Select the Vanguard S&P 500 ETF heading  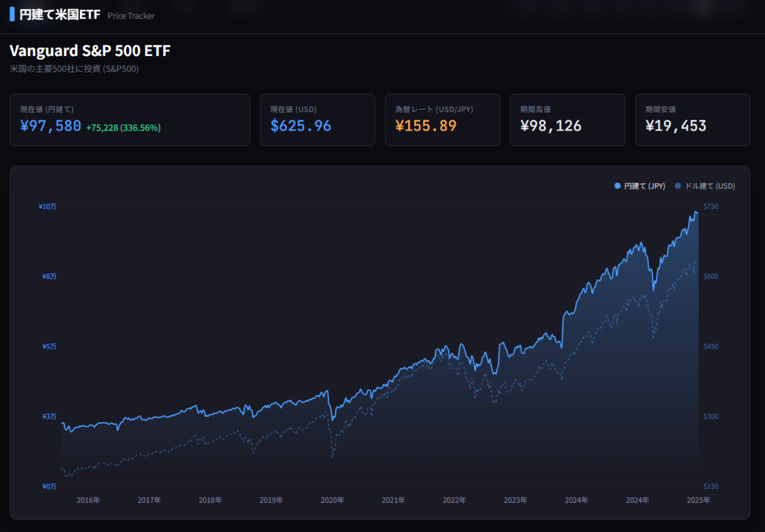tap(90, 51)
